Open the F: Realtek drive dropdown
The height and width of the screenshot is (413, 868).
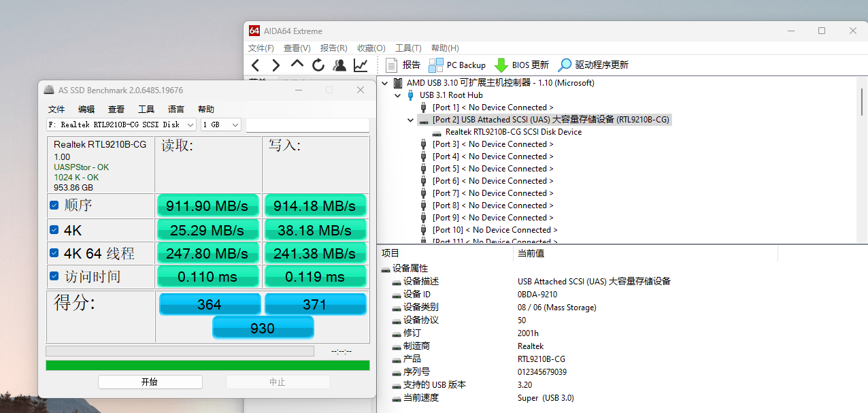122,125
